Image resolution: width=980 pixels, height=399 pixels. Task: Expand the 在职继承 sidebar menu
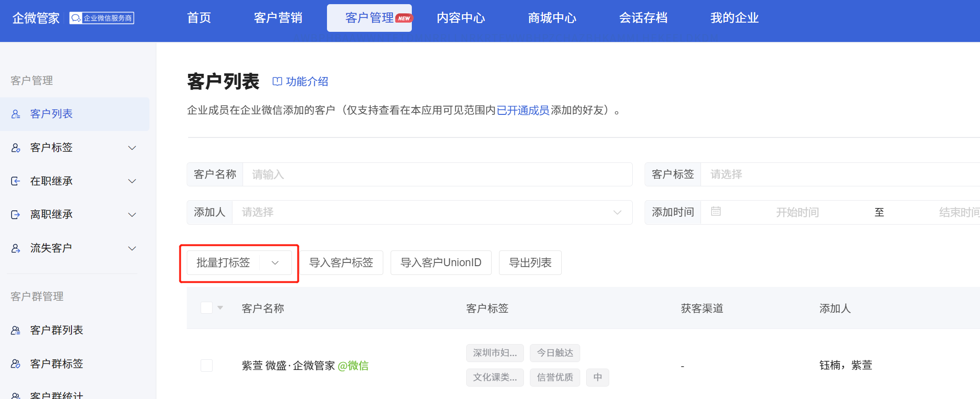tap(132, 181)
